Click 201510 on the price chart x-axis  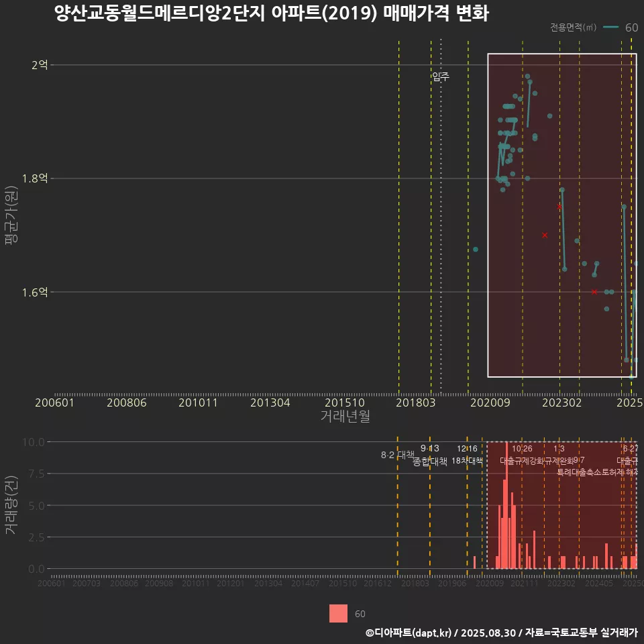(x=345, y=402)
